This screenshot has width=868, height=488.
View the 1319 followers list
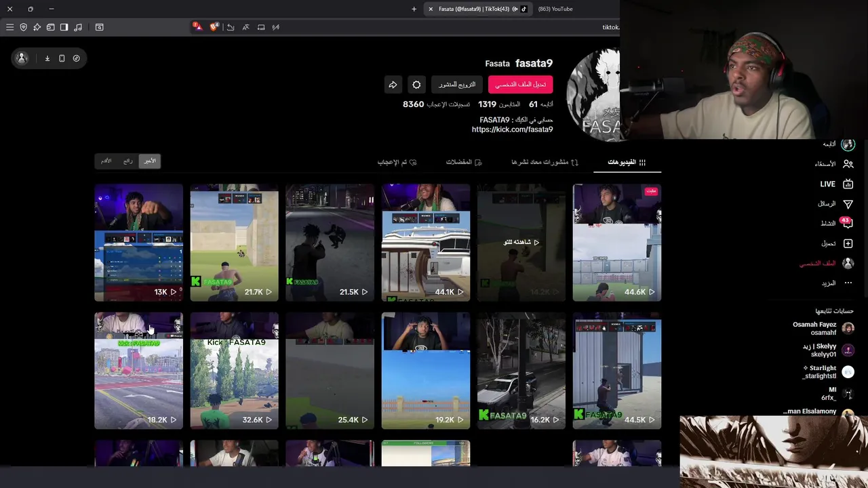pos(499,104)
